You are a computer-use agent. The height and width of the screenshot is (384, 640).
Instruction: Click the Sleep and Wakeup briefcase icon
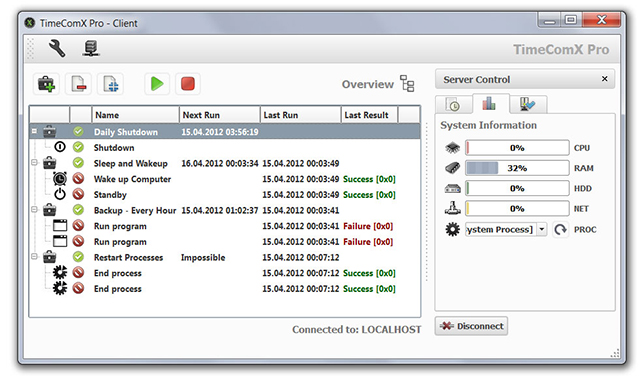tap(50, 163)
